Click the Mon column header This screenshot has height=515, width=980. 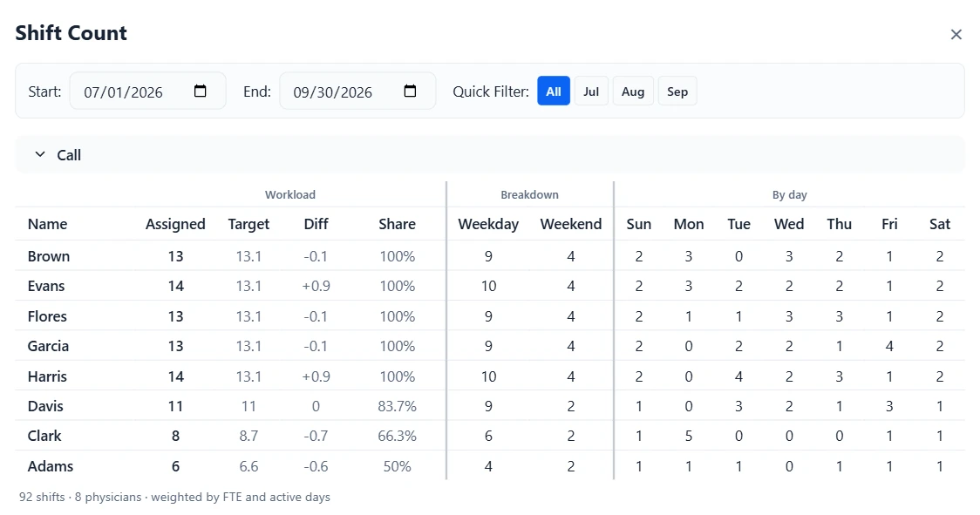(689, 224)
